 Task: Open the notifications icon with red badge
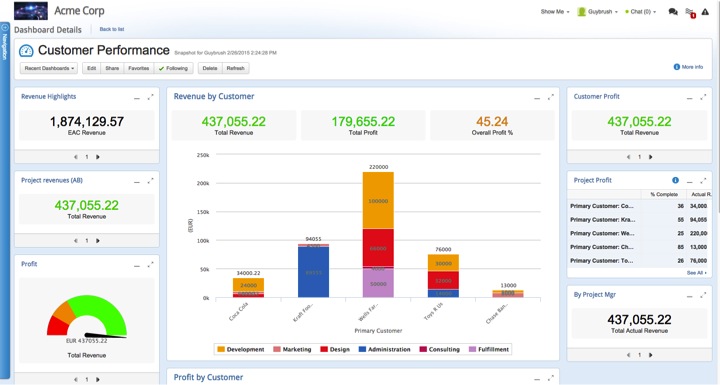click(x=690, y=12)
